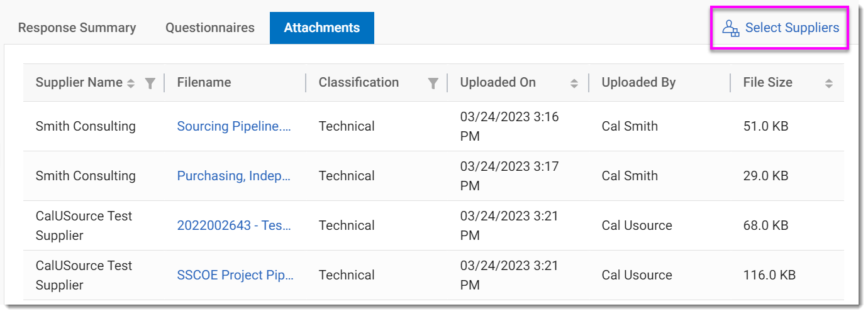Click the Select Suppliers link
Screen dimensions: 868x314
792,28
